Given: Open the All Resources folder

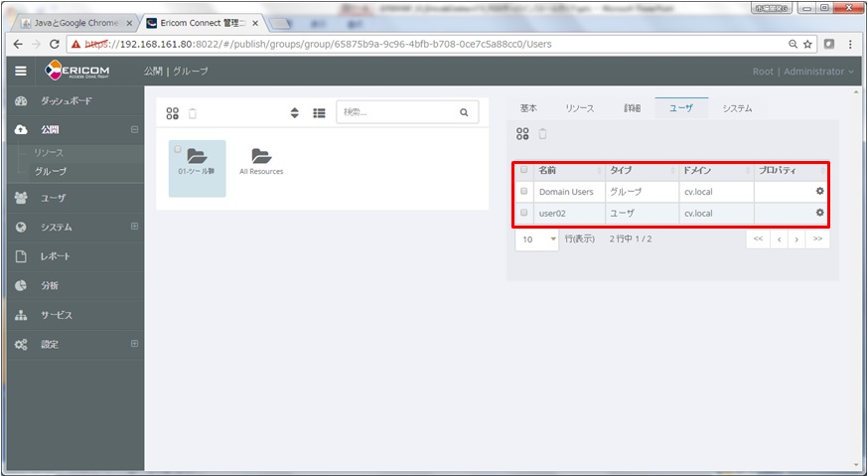Looking at the screenshot, I should [261, 161].
